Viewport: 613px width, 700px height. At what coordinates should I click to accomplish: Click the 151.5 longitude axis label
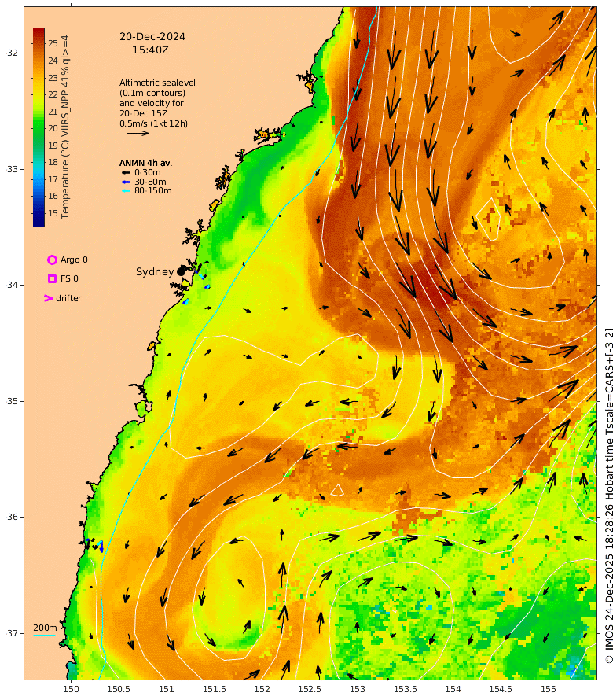point(214,689)
